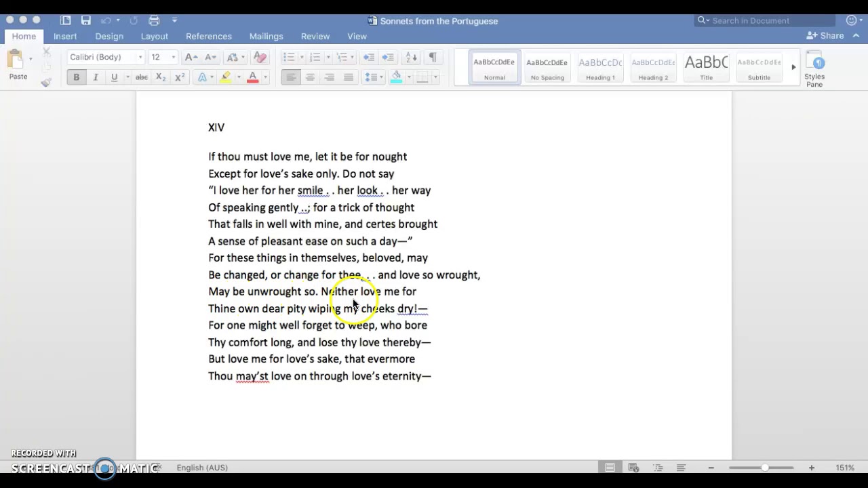The width and height of the screenshot is (868, 488).
Task: Apply the Heading 2 style
Action: (x=653, y=67)
